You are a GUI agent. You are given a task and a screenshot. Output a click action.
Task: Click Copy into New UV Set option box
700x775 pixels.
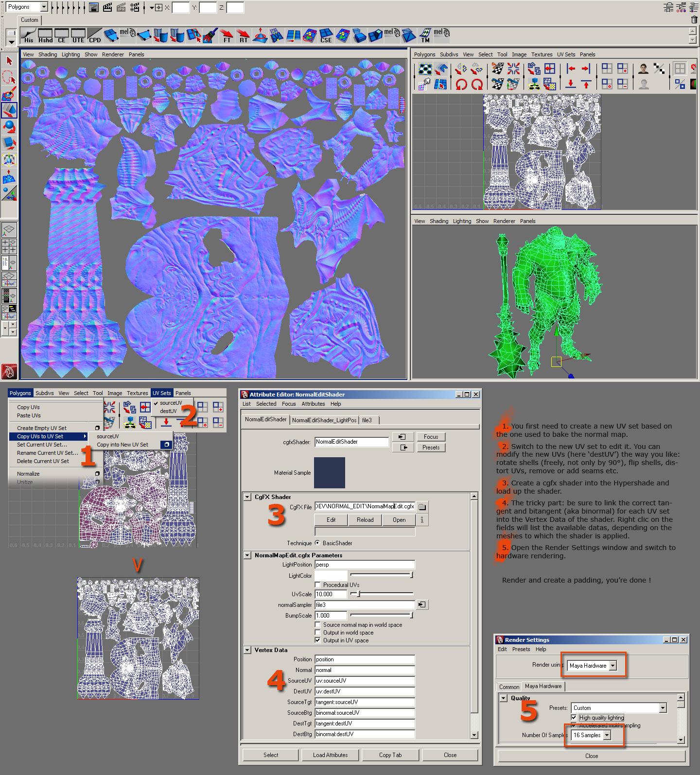tap(166, 445)
